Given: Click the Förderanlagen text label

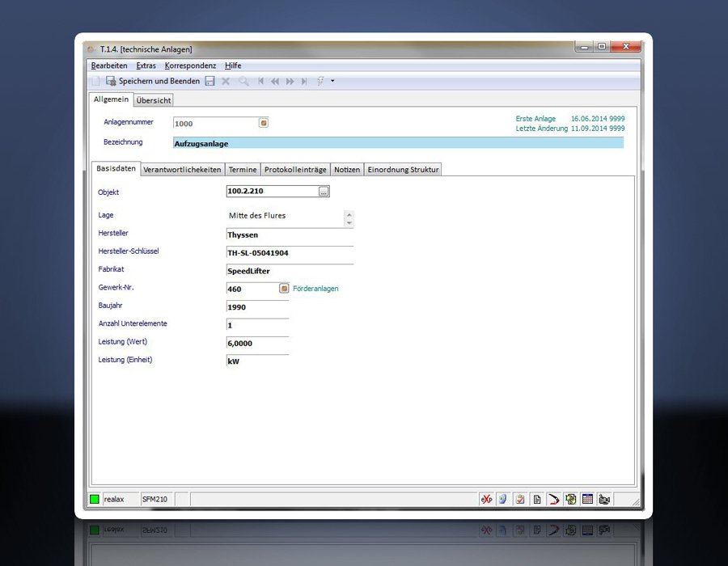Looking at the screenshot, I should tap(315, 289).
